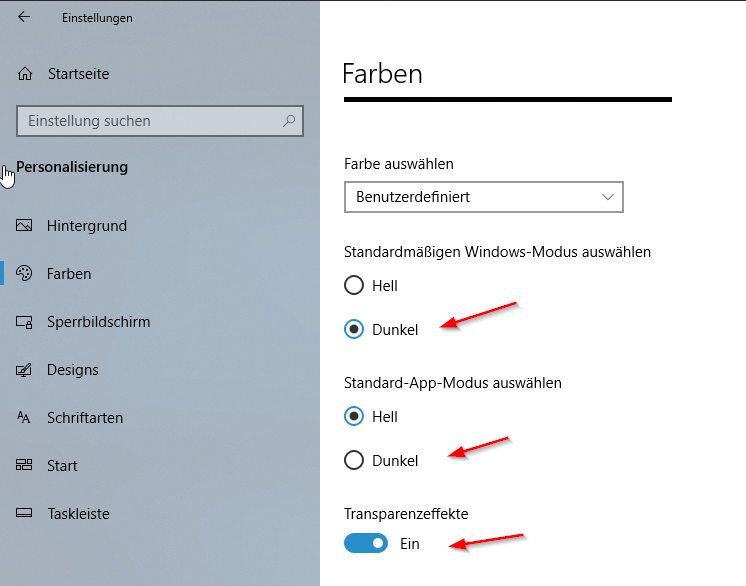Viewport: 746px width, 586px height.
Task: Click the back arrow icon
Action: 24,17
